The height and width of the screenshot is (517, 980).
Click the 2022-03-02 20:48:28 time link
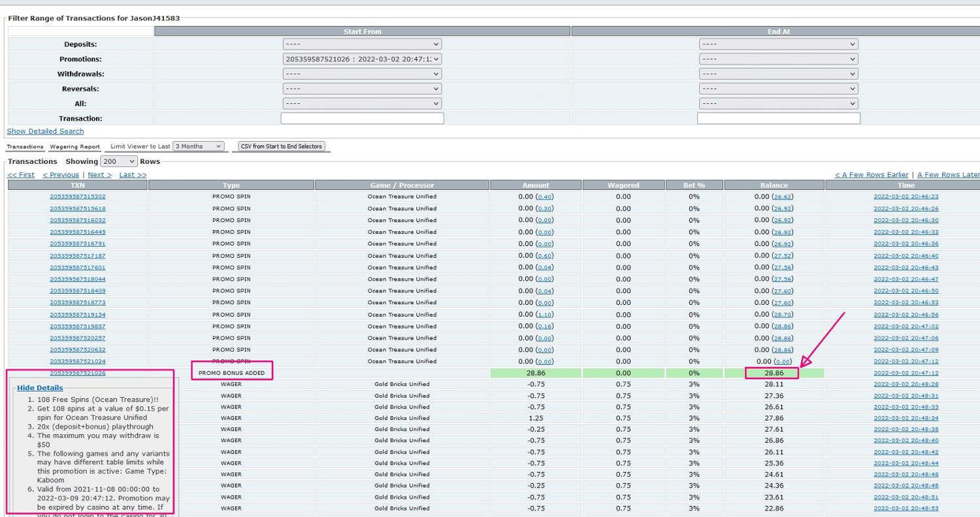tap(906, 384)
